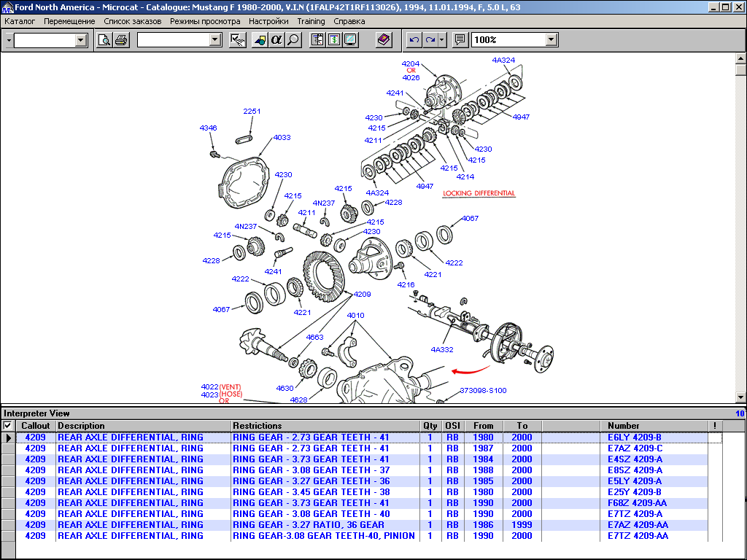The height and width of the screenshot is (560, 747).
Task: Click the To column header
Action: point(522,426)
